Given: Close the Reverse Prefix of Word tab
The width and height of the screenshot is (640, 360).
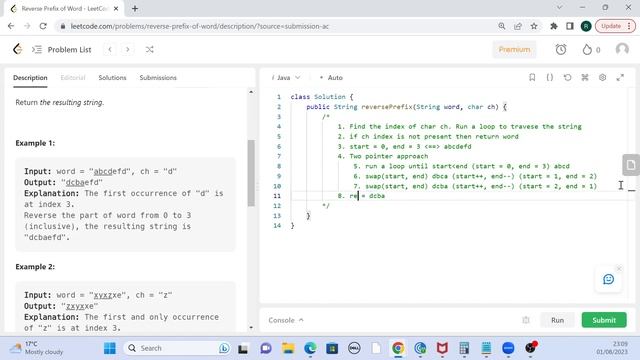Looking at the screenshot, I should tap(116, 8).
